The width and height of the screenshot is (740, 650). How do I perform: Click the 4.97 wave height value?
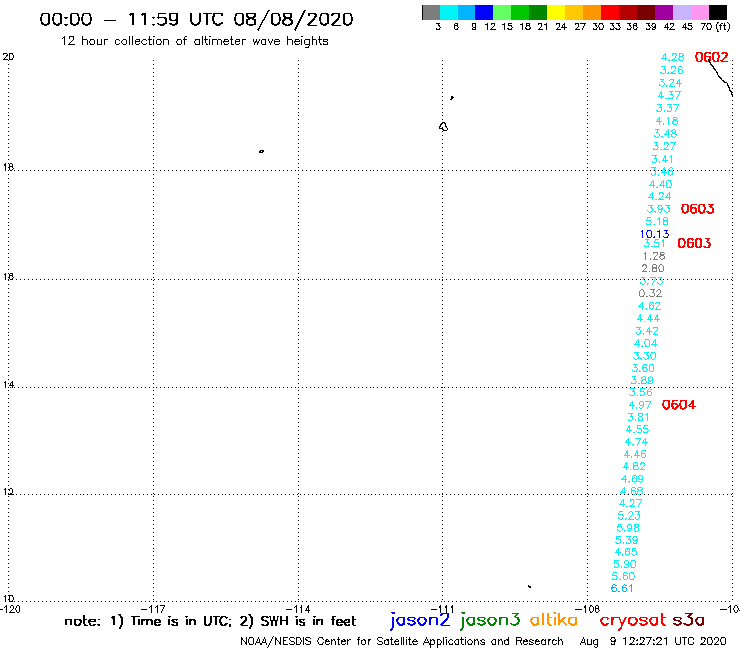pyautogui.click(x=640, y=405)
